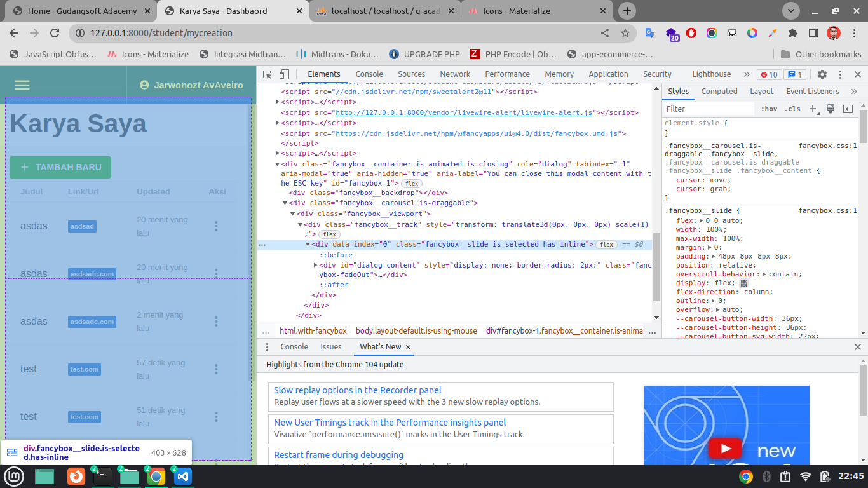Click the red console errors badge showing 10

pyautogui.click(x=769, y=74)
